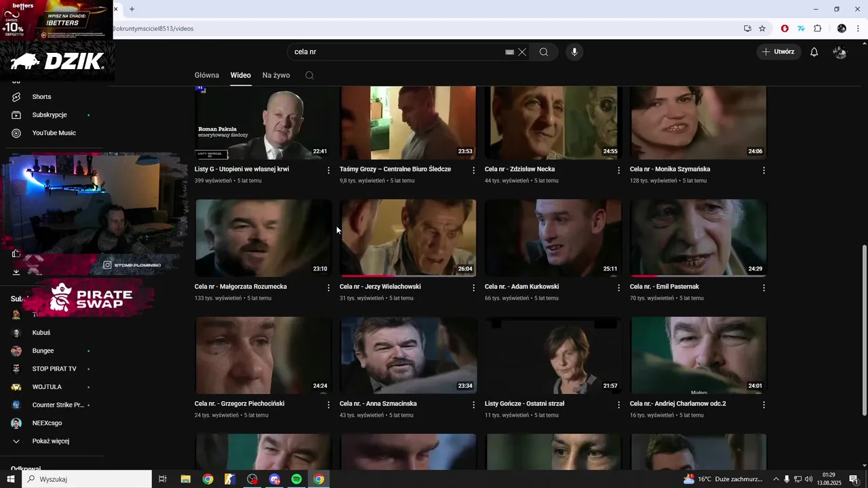Clear the search box with the X
Screen dimensions: 868x488
point(522,52)
